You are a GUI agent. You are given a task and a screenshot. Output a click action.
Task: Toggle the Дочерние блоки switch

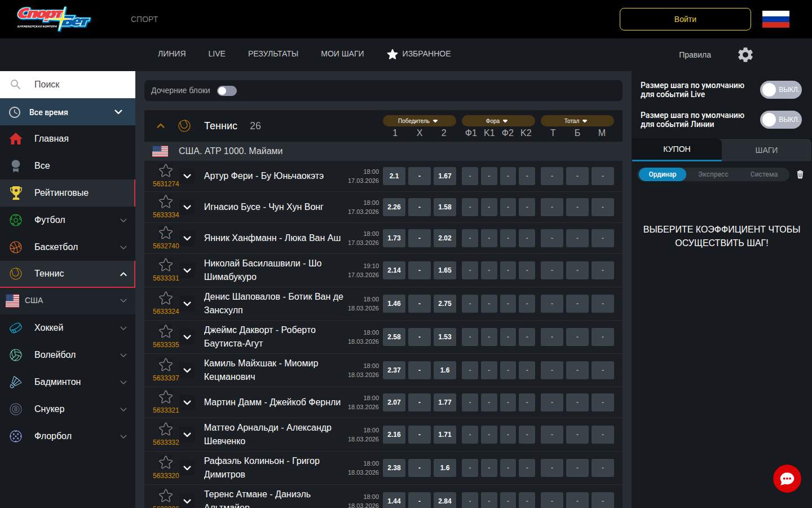tap(227, 91)
